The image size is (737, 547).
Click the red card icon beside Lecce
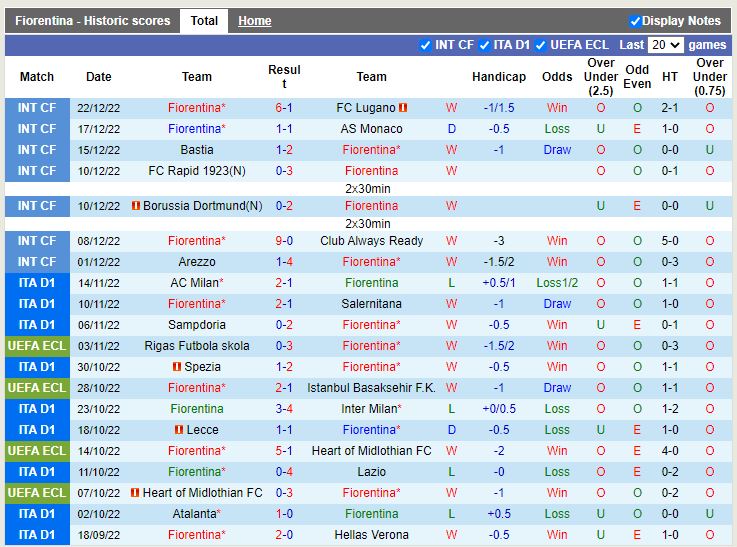(178, 430)
